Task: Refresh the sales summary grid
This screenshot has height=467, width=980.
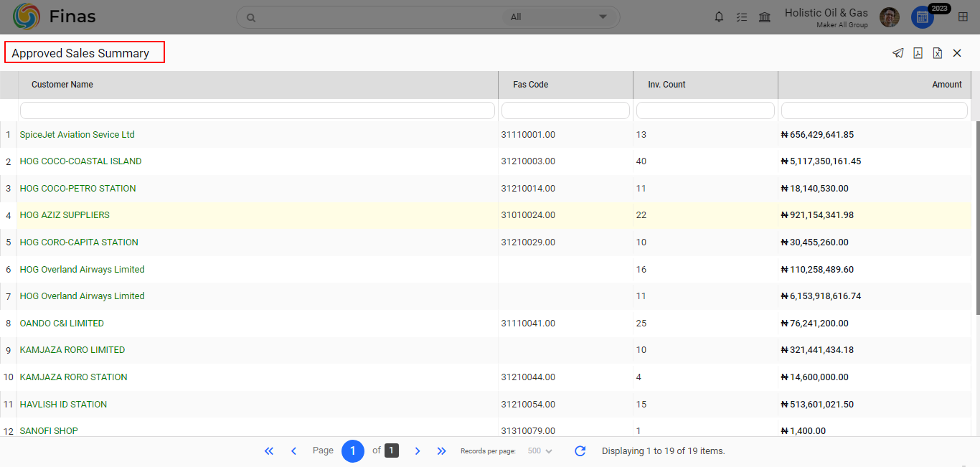Action: 580,451
